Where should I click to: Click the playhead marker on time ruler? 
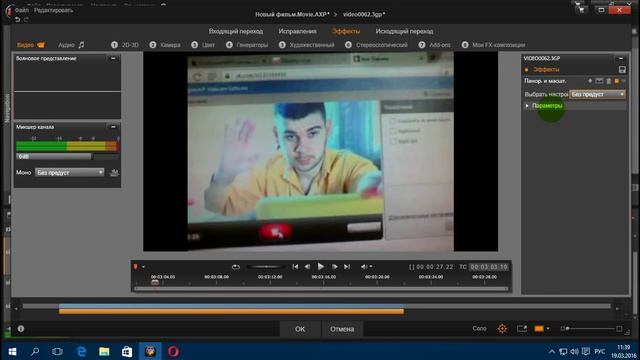point(155,282)
